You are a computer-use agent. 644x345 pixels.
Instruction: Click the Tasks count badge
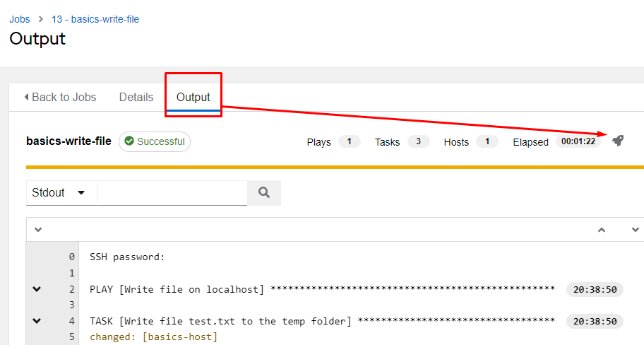click(x=418, y=141)
